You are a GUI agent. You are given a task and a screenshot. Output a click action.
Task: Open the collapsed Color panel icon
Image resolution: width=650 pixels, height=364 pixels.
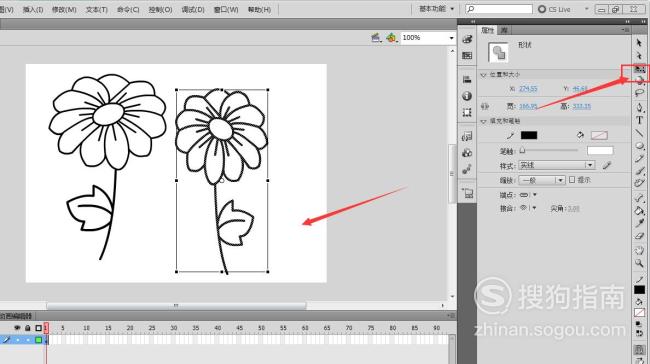pos(467,39)
